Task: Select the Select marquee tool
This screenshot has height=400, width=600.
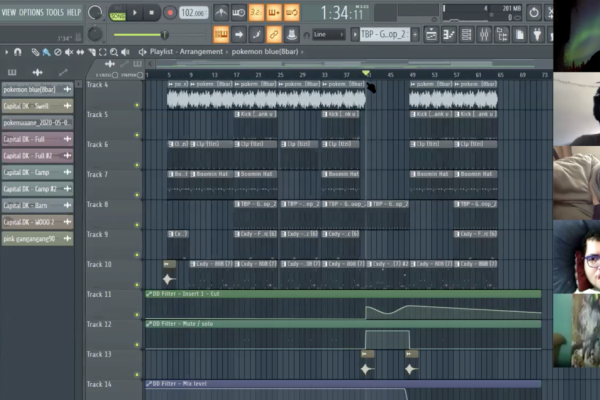Action: point(103,52)
